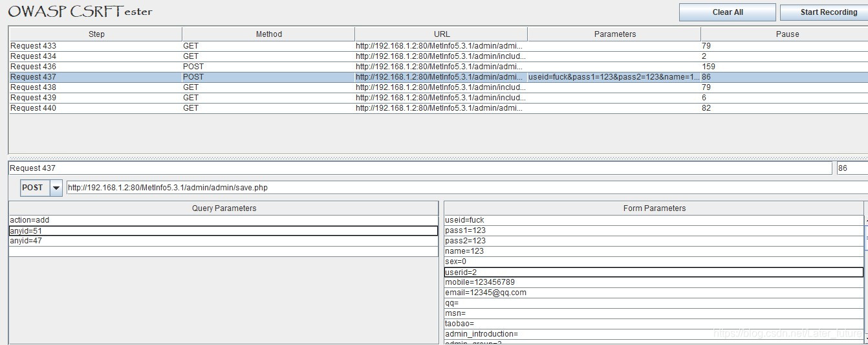
Task: Select the admin_introduction= form parameter
Action: point(654,334)
